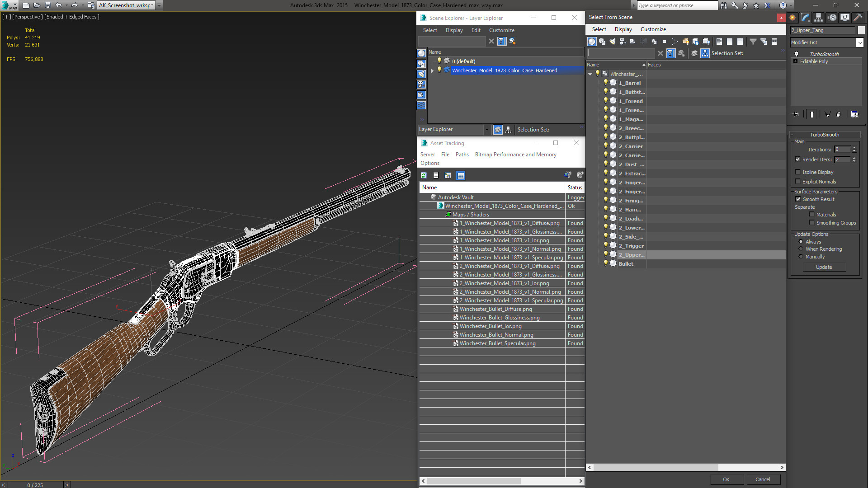The height and width of the screenshot is (488, 868).
Task: Click the Redo arrow icon
Action: point(75,5)
